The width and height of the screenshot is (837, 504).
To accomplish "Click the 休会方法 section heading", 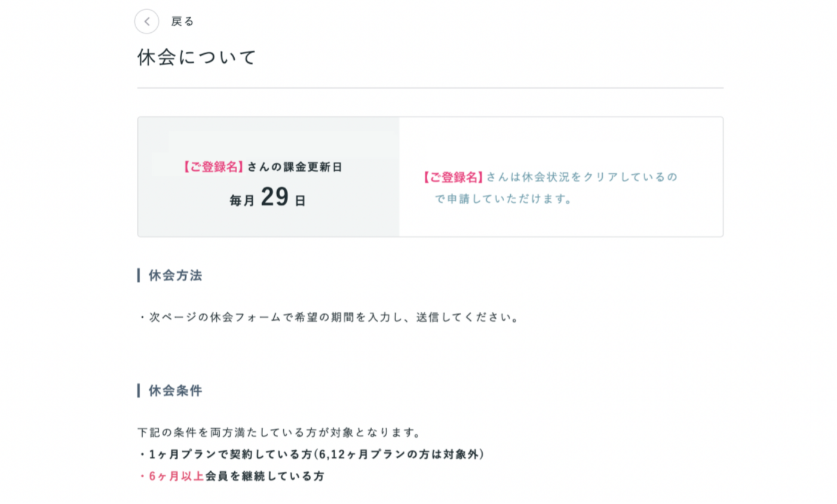I will [x=175, y=275].
